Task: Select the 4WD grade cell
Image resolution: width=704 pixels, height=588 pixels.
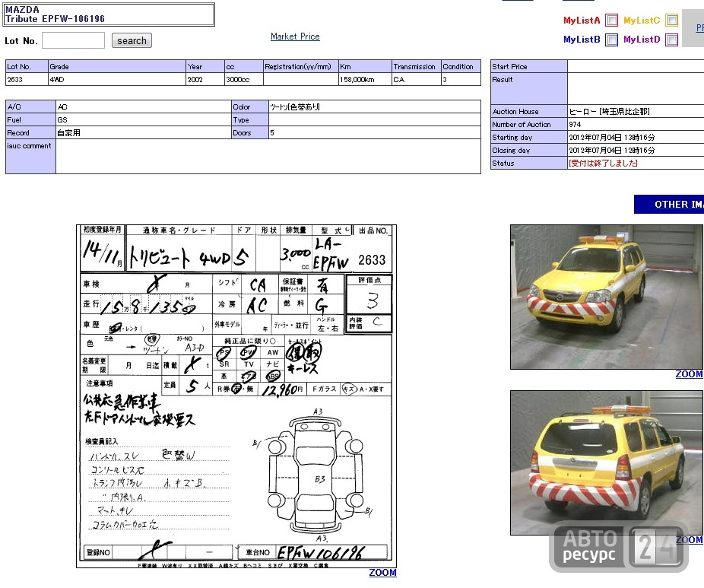Action: (117, 80)
